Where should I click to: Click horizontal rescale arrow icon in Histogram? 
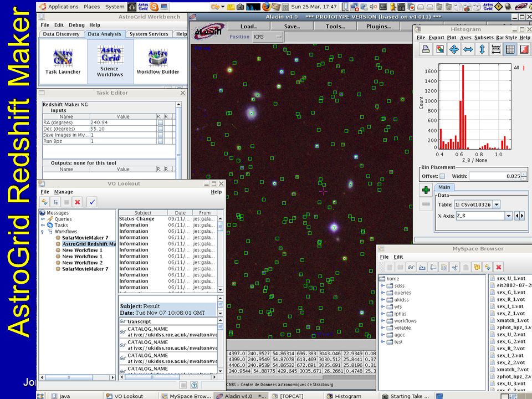click(x=468, y=49)
